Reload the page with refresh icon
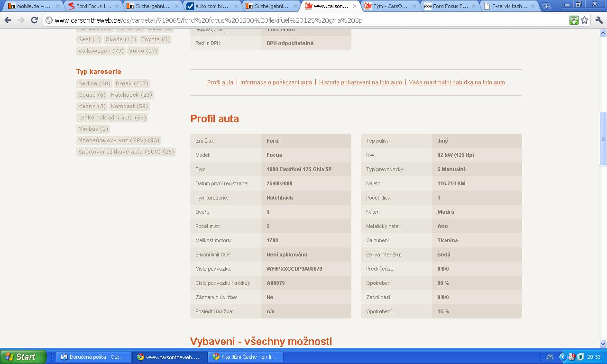This screenshot has width=607, height=364. click(34, 20)
